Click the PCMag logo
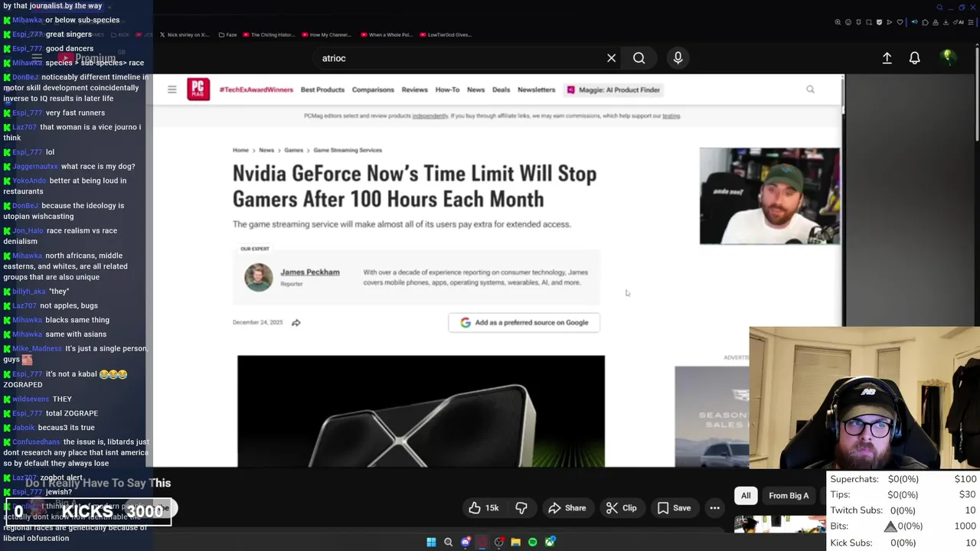 [198, 90]
